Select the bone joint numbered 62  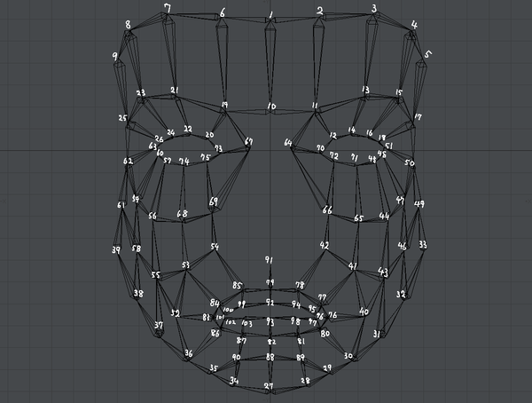pyautogui.click(x=129, y=161)
